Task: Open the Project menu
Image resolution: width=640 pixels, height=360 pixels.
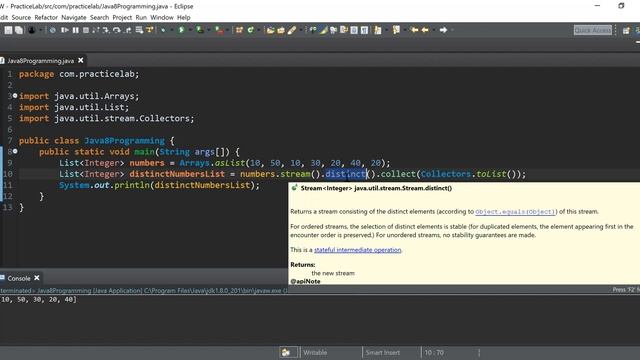Action: pos(122,18)
